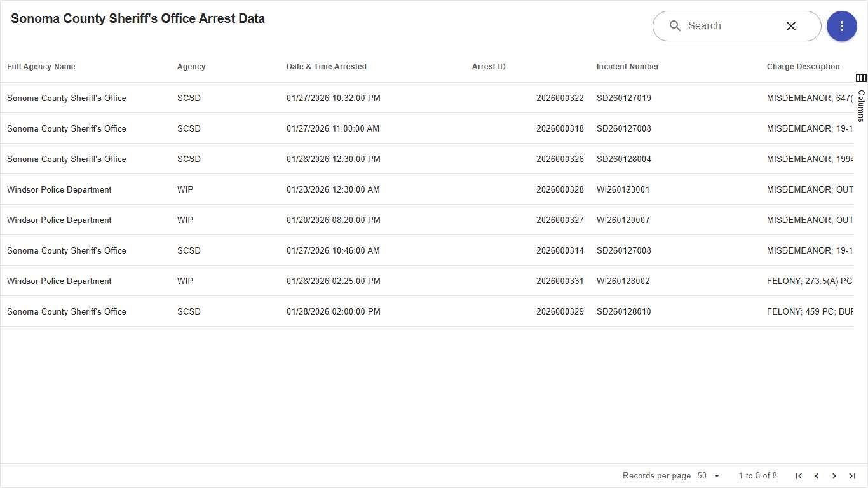
Task: Sort the table by Full Agency Name
Action: pyautogui.click(x=41, y=66)
